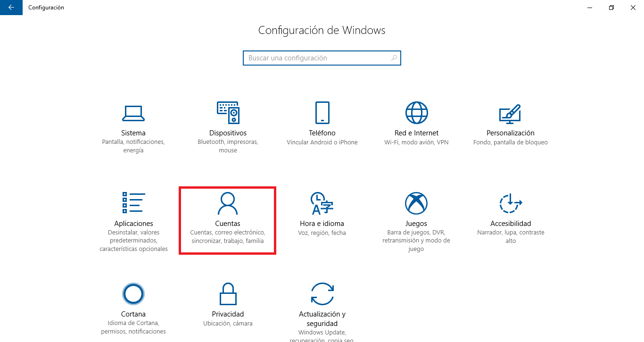644x342 pixels.
Task: Click the 'Configuración de Windows' heading
Action: [x=322, y=30]
